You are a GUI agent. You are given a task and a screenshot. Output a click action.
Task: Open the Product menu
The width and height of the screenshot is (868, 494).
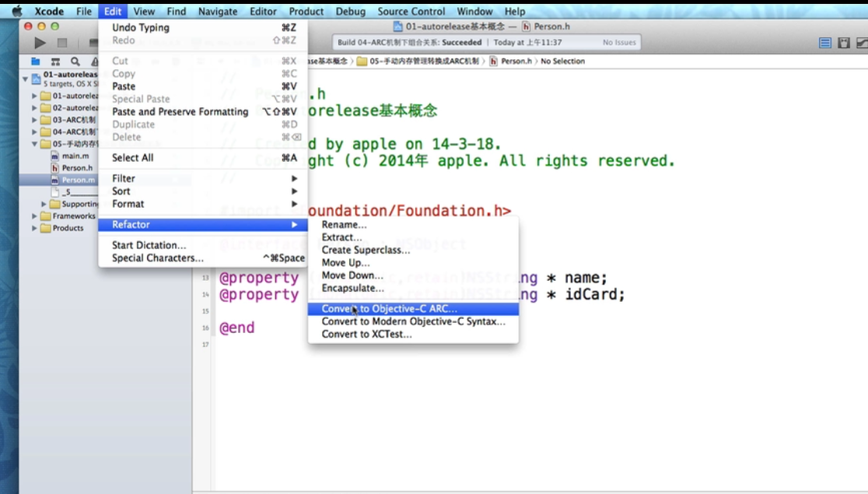click(306, 11)
